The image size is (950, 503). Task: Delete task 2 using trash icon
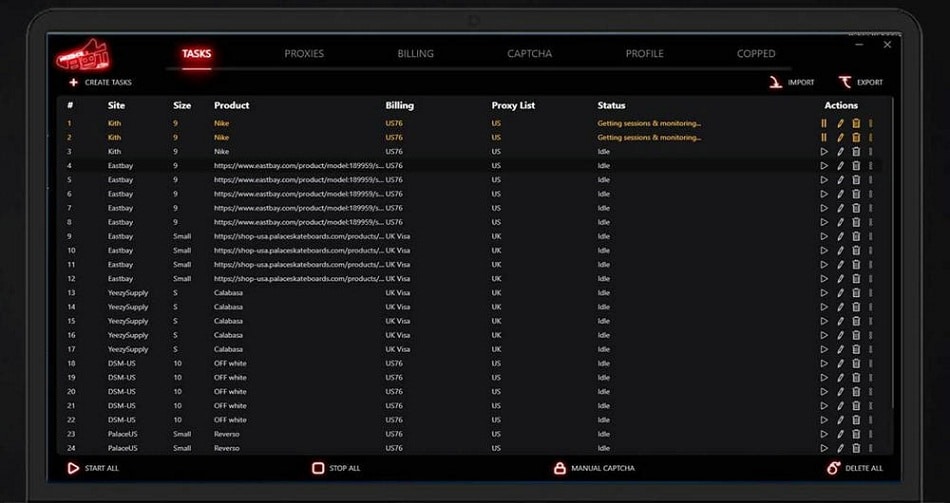pos(856,138)
